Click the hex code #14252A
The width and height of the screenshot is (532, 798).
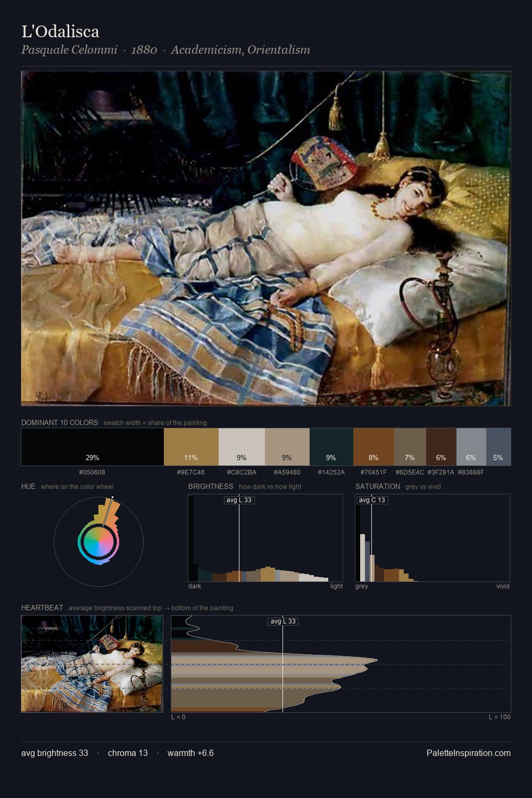click(x=331, y=472)
